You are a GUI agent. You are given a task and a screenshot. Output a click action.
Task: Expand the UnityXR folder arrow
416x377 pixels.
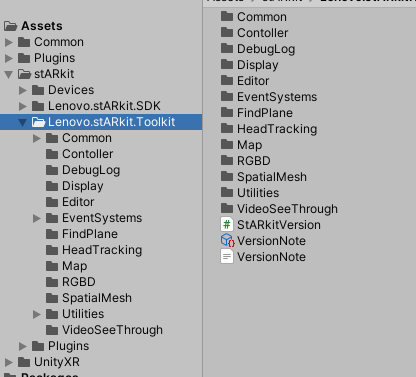(x=9, y=362)
